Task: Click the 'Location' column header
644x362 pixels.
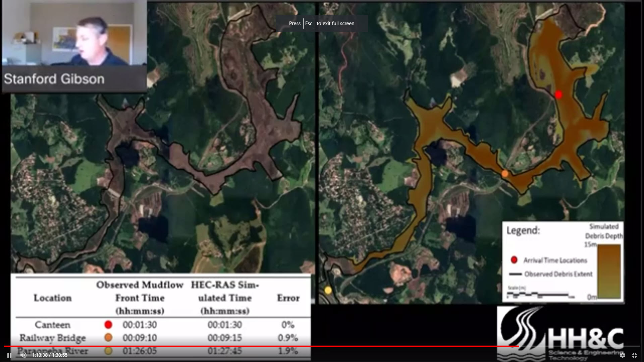Action: point(53,298)
